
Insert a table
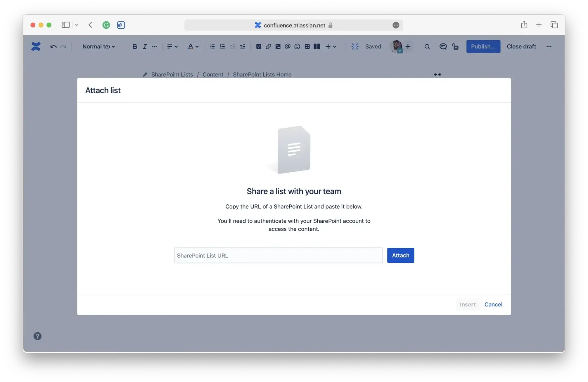click(307, 46)
